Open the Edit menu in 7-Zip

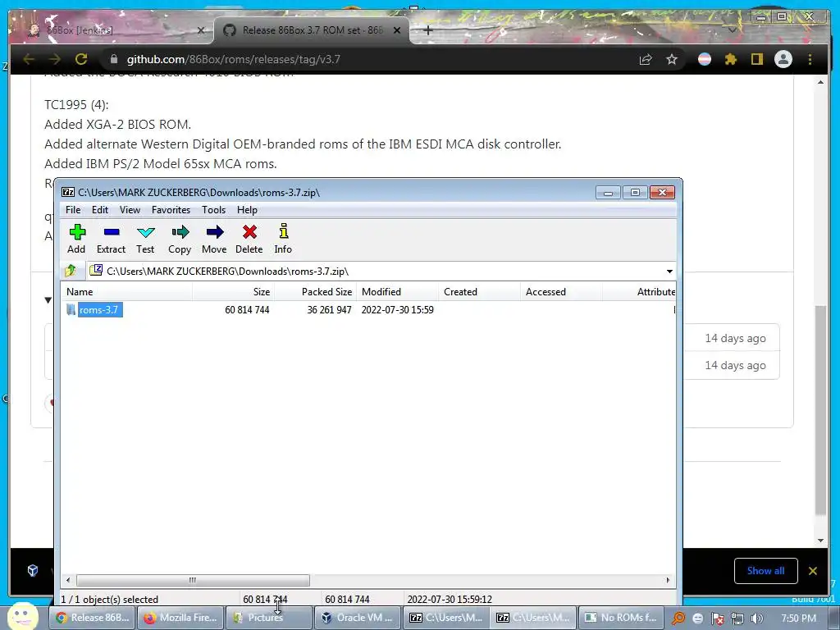tap(100, 210)
